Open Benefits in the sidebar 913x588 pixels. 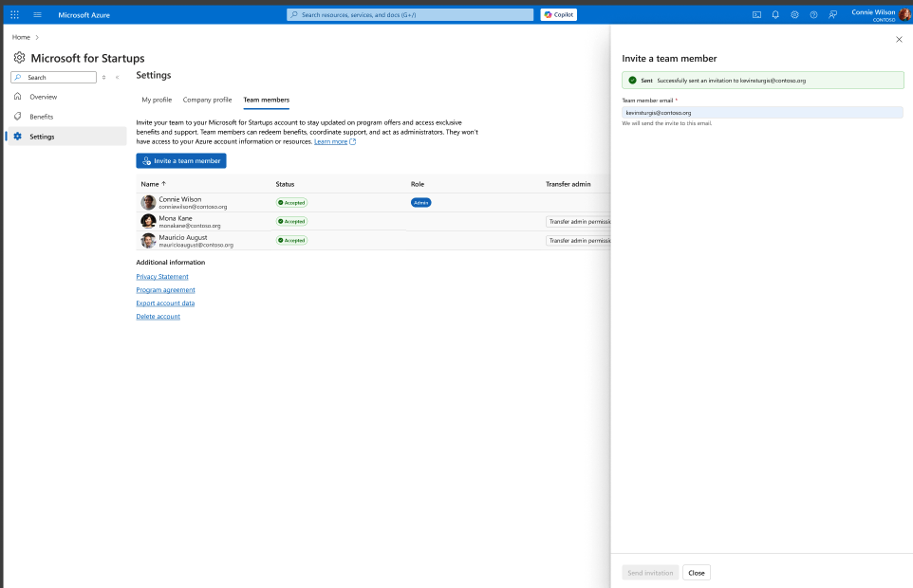[42, 117]
